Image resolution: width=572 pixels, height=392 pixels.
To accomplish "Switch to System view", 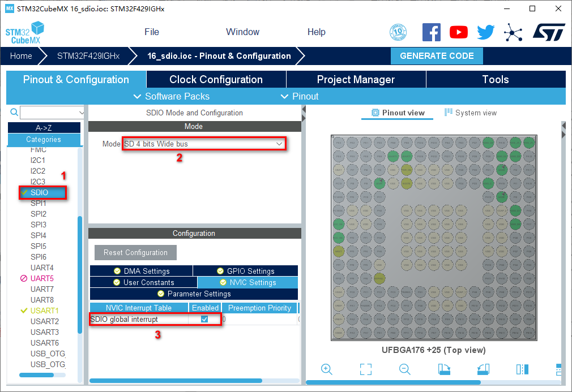I will (x=471, y=113).
